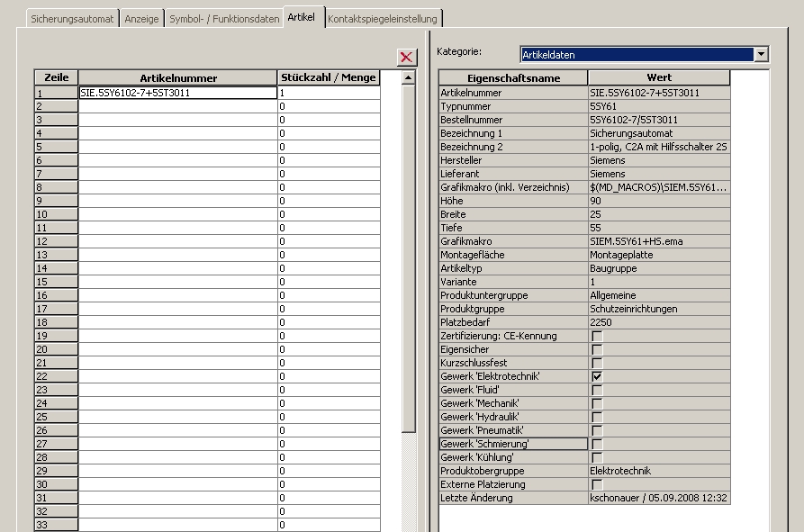Toggle Zertifizierung: CE-Kennung checkbox
The height and width of the screenshot is (532, 804).
597,337
